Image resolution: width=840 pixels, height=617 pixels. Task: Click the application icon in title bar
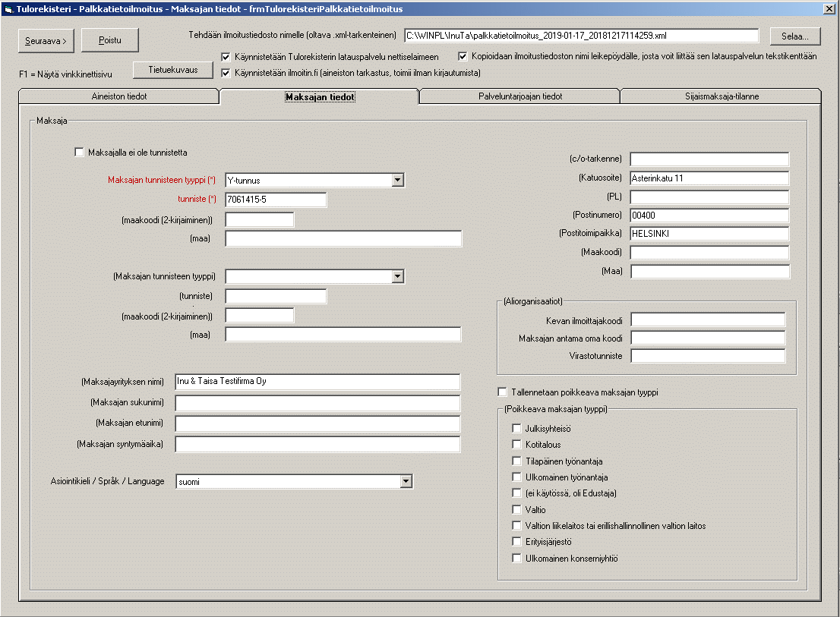8,9
